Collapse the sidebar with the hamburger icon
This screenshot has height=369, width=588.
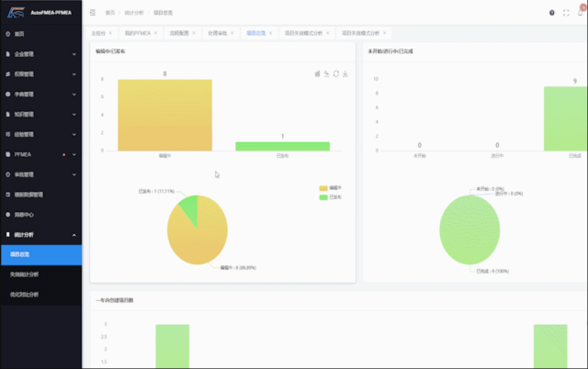coord(93,13)
